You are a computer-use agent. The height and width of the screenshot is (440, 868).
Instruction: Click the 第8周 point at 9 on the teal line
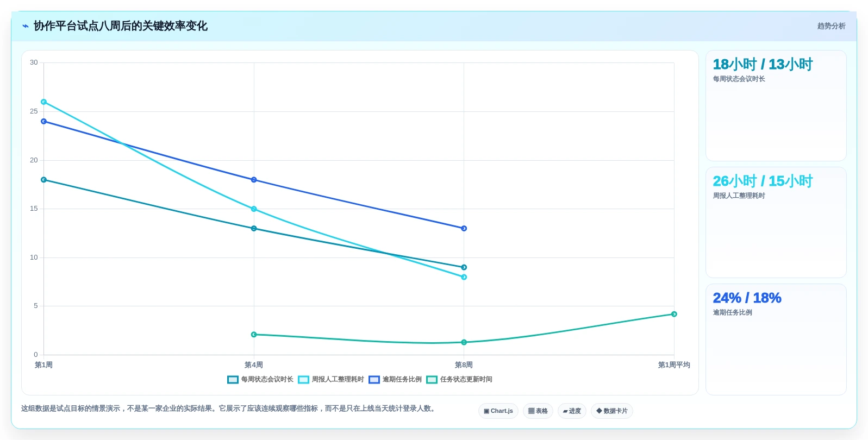pos(464,267)
